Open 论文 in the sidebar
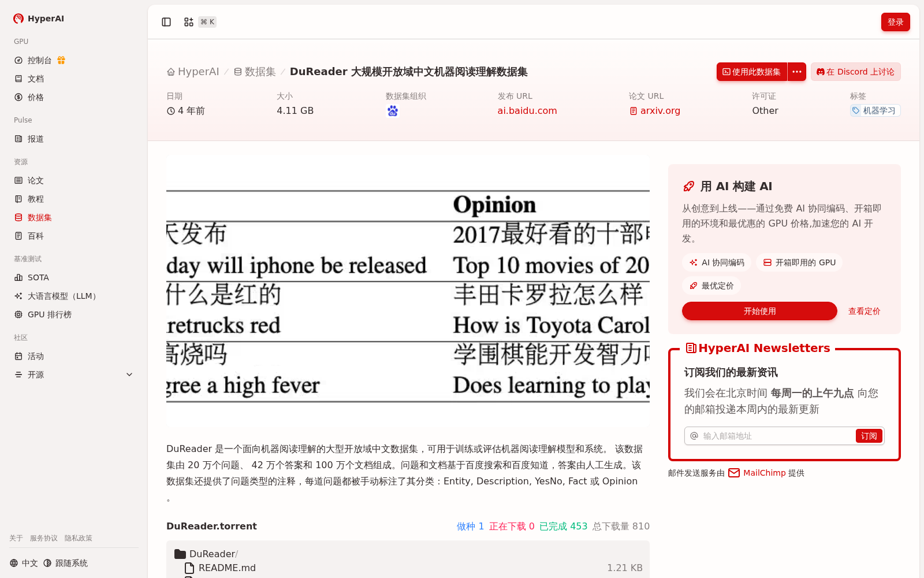The width and height of the screenshot is (924, 578). [x=74, y=180]
